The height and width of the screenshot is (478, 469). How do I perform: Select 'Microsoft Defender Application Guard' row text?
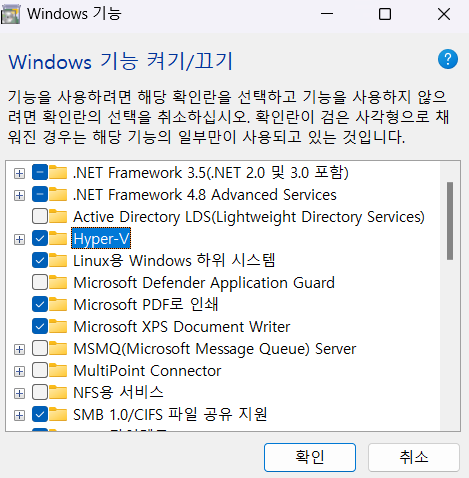point(204,283)
